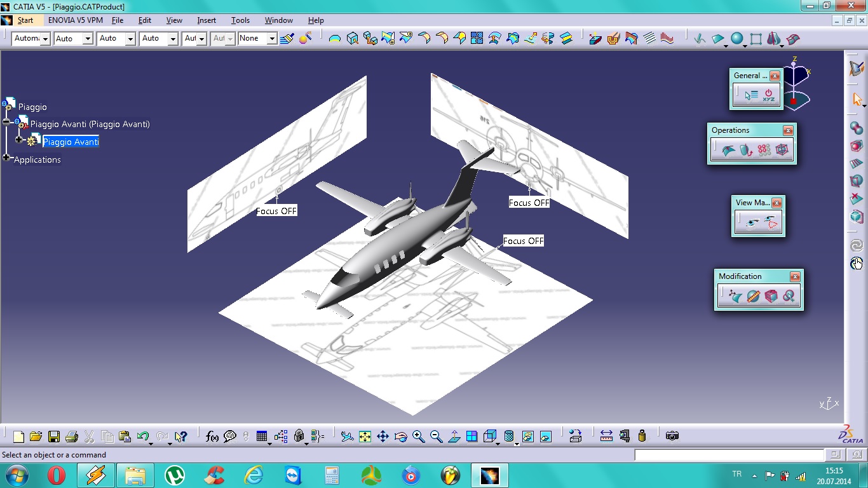Open uTorrent from the taskbar

point(175,475)
